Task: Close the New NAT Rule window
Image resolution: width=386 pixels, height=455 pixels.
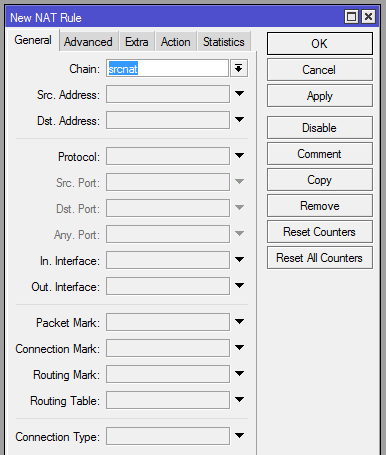Action: 368,17
